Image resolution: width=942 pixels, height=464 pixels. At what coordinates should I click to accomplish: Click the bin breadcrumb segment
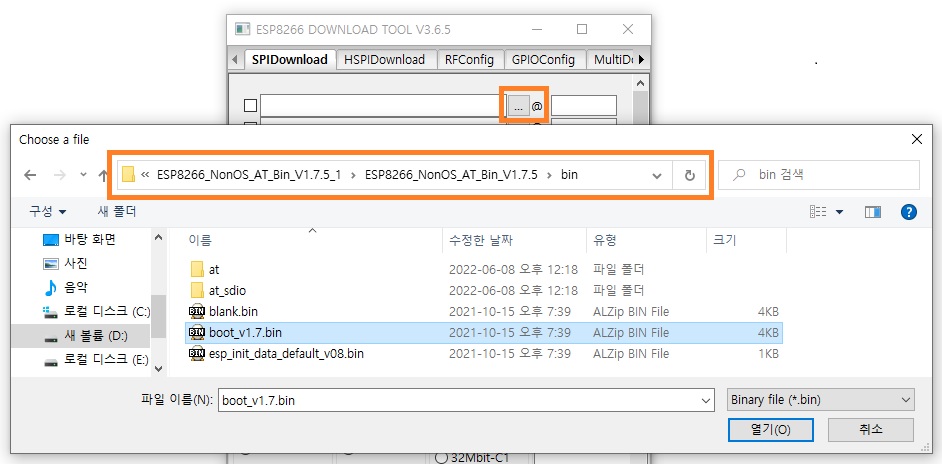[570, 175]
